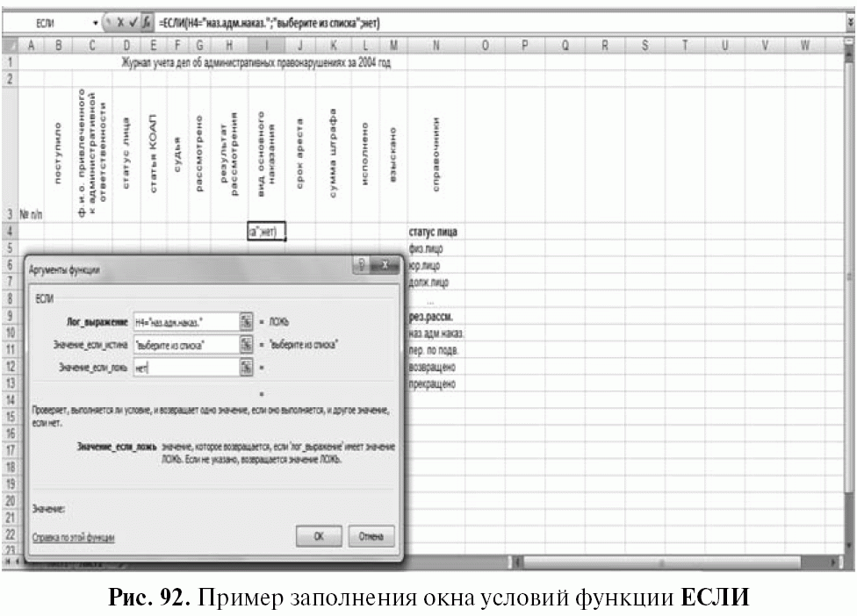Click the cell 'наз.адм.наказ.' in column N

click(436, 333)
